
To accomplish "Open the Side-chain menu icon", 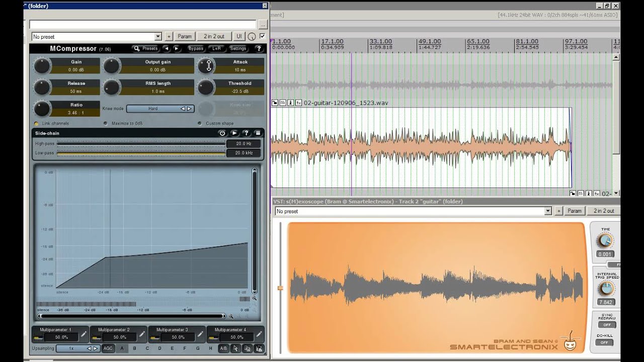I will pyautogui.click(x=258, y=133).
